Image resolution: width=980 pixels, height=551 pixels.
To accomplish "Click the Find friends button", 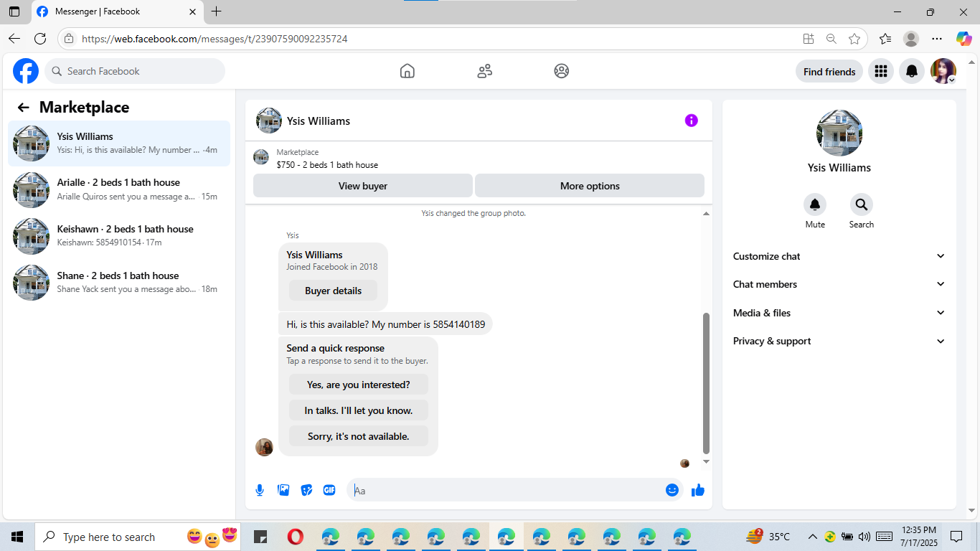I will pos(829,71).
